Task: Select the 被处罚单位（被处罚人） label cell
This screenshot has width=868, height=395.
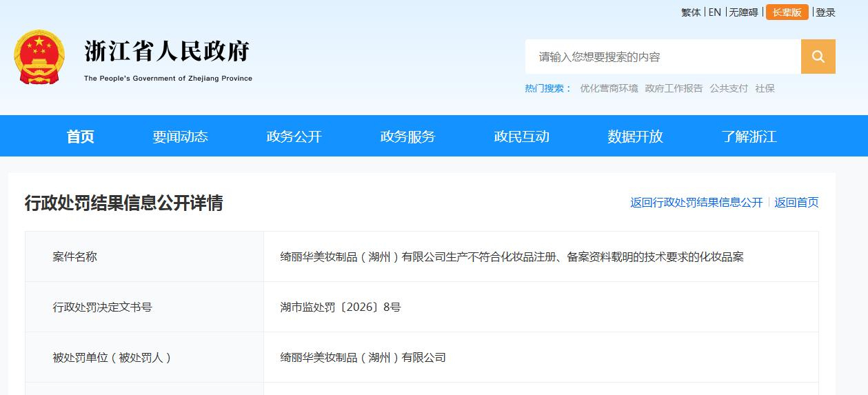Action: coord(144,357)
